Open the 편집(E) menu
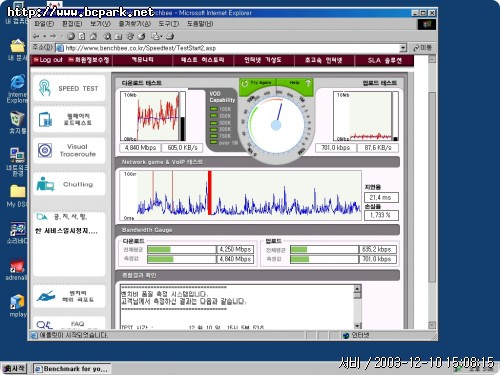500x375 pixels. (72, 24)
